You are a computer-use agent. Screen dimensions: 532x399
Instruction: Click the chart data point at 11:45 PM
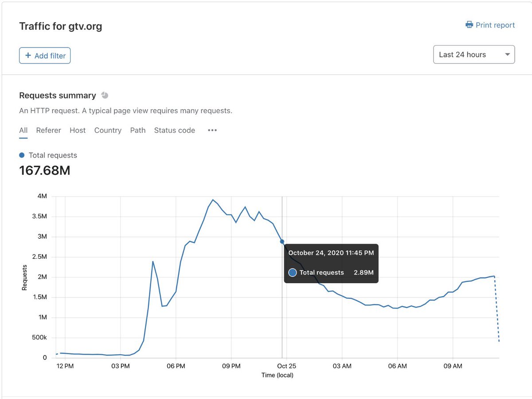coord(282,241)
